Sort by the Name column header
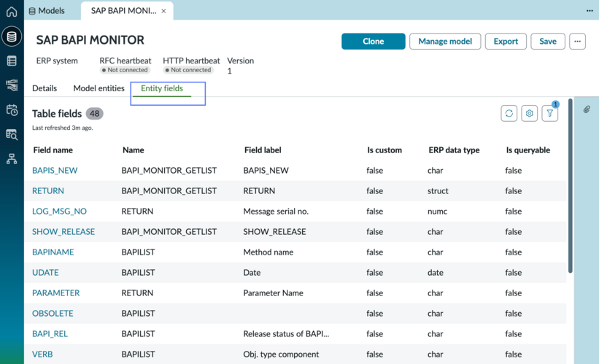The image size is (599, 364). tap(133, 150)
